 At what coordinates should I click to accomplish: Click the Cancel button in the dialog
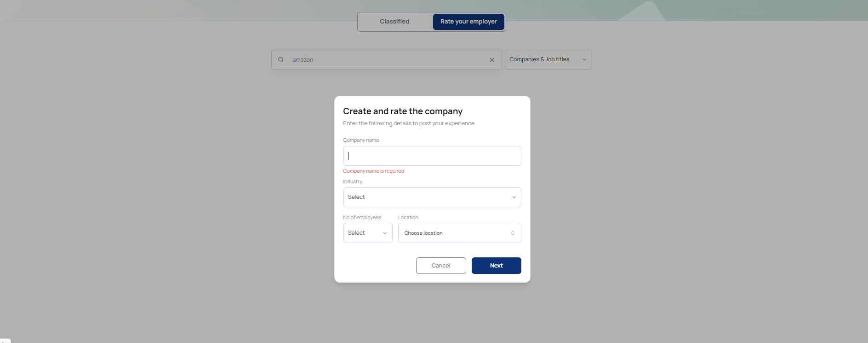441,266
